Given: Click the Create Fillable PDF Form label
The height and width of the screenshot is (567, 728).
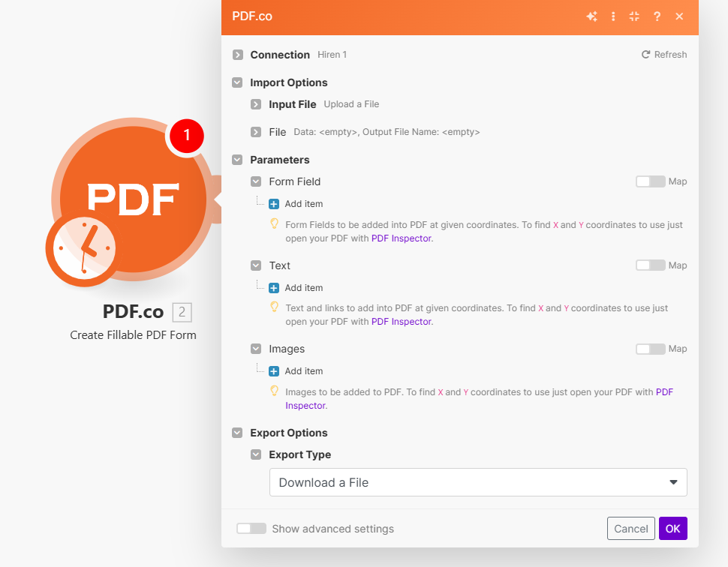Looking at the screenshot, I should [134, 335].
